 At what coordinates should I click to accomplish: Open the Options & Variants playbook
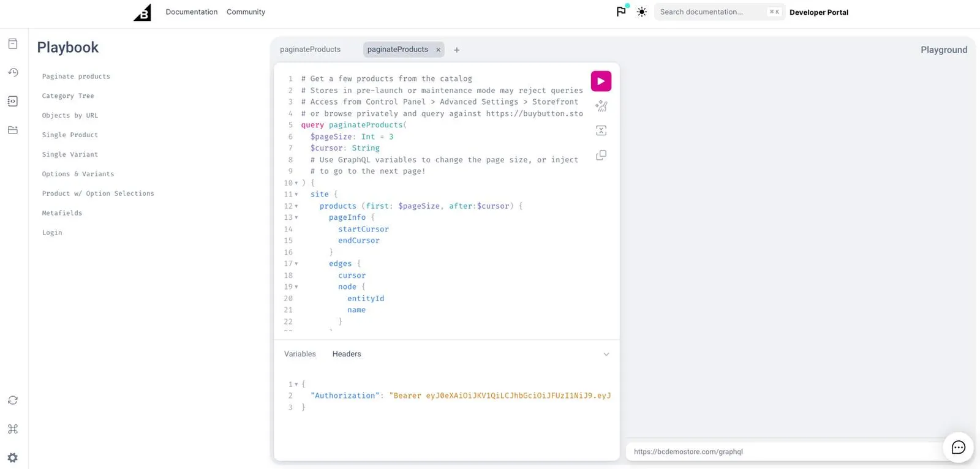(x=78, y=174)
